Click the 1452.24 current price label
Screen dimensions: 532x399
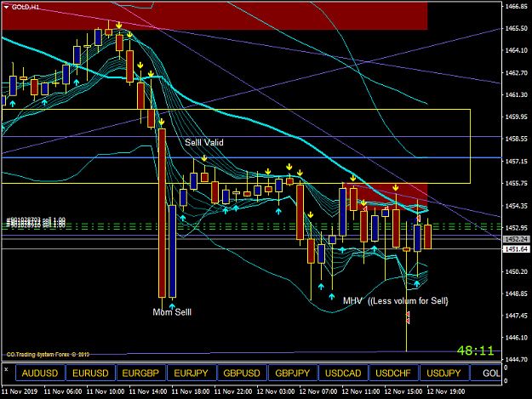[x=517, y=239]
